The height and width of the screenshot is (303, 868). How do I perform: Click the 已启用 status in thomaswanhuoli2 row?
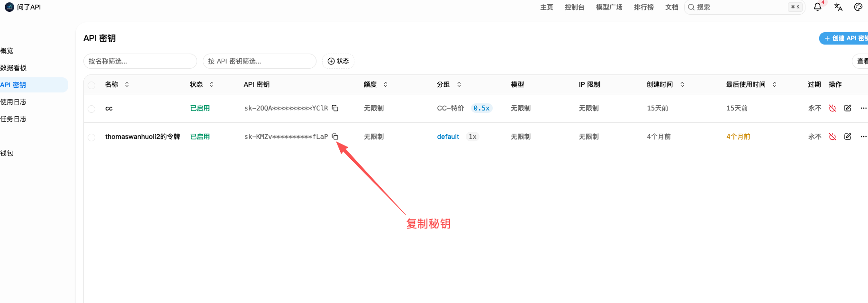[200, 137]
